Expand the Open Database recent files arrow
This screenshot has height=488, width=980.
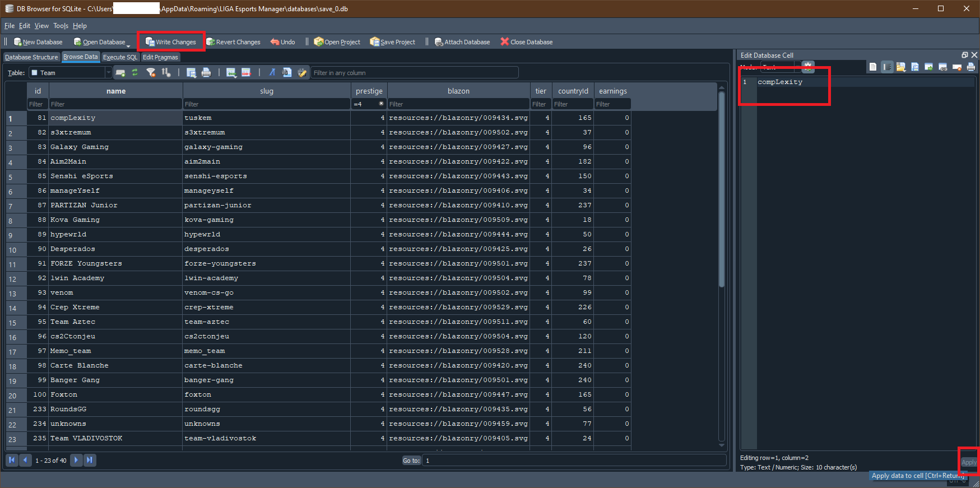(x=129, y=45)
